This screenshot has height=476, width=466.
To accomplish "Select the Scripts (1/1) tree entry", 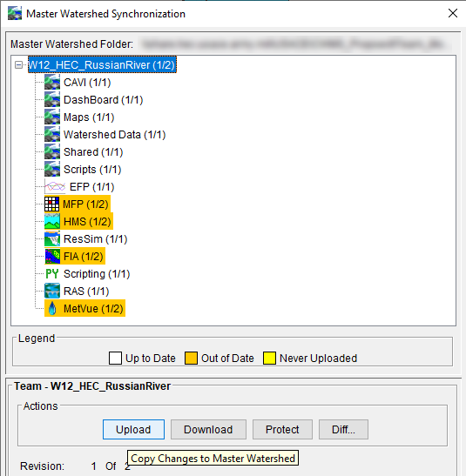I will coord(92,170).
